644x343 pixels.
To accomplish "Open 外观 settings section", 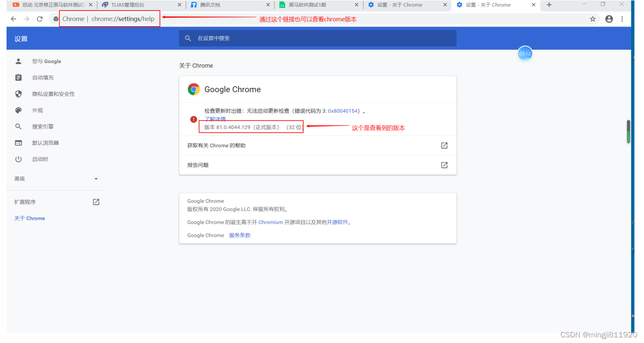I will 37,110.
